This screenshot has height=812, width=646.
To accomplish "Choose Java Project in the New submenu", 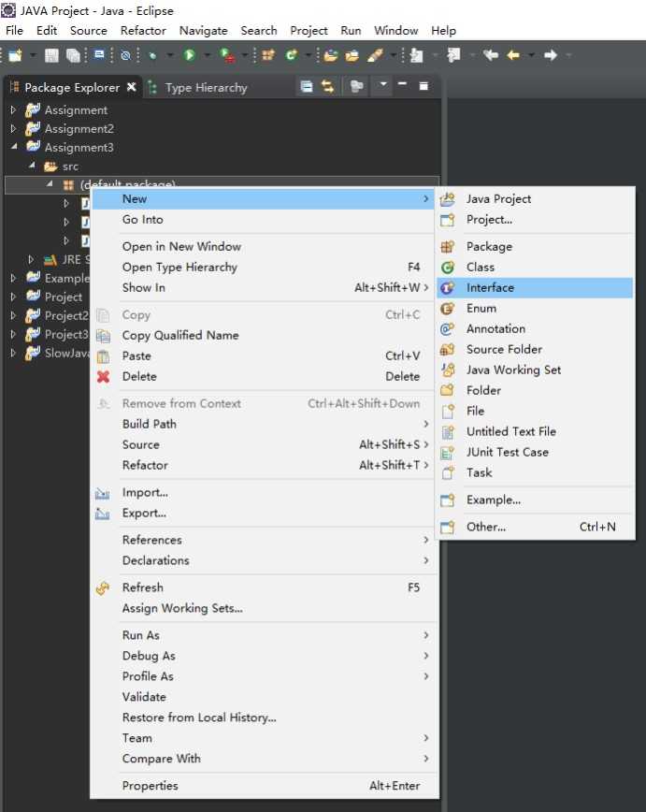I will [535, 199].
